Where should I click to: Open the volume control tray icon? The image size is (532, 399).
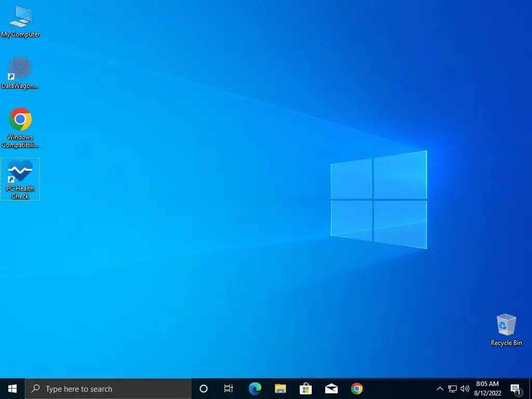465,389
